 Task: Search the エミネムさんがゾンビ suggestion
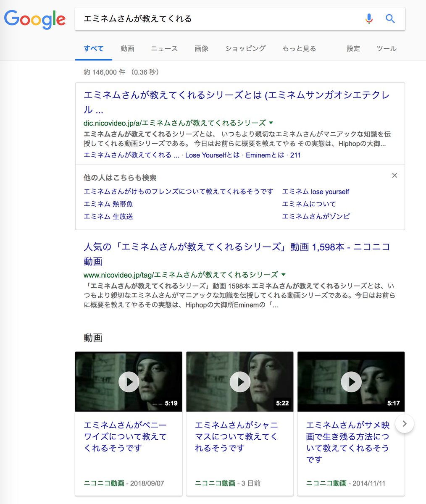coord(316,217)
